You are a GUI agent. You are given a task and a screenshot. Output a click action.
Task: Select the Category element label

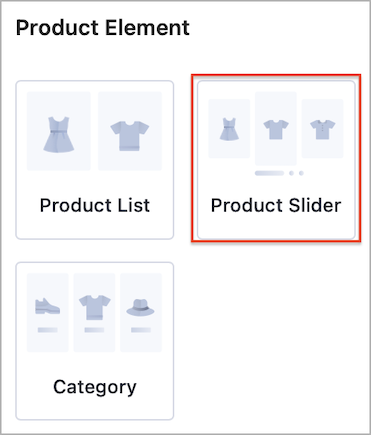tap(95, 387)
